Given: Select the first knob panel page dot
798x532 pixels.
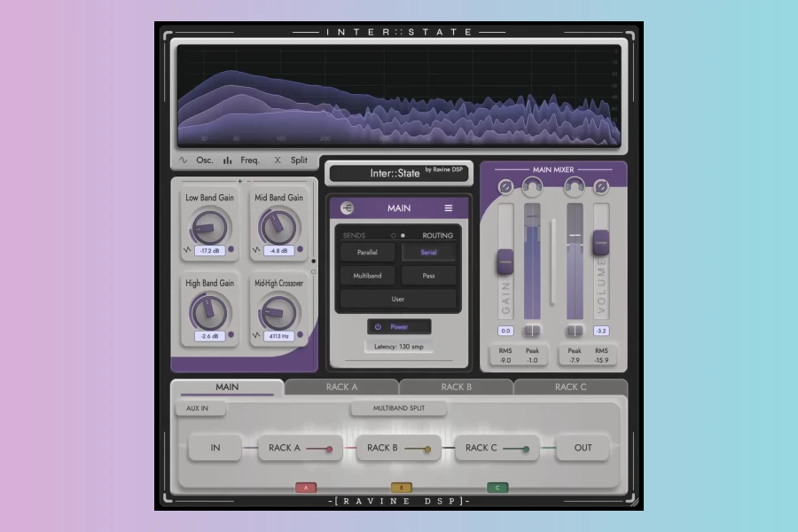Looking at the screenshot, I should [x=314, y=262].
